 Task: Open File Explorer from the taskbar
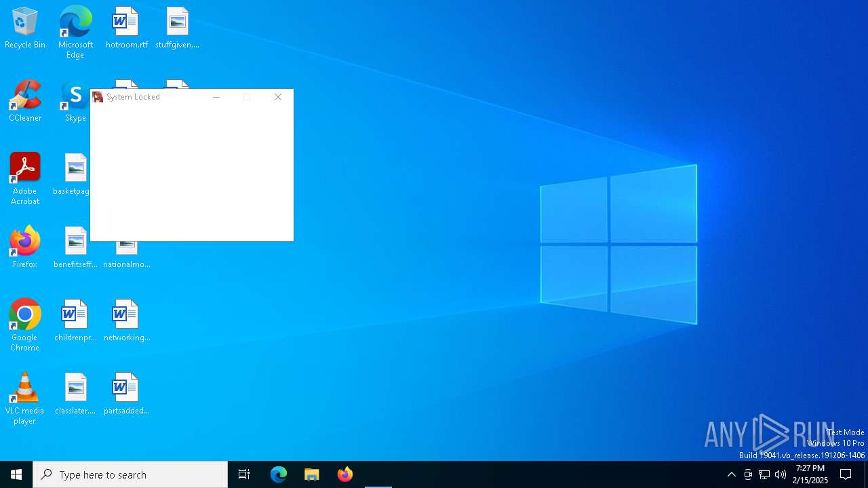pos(312,474)
